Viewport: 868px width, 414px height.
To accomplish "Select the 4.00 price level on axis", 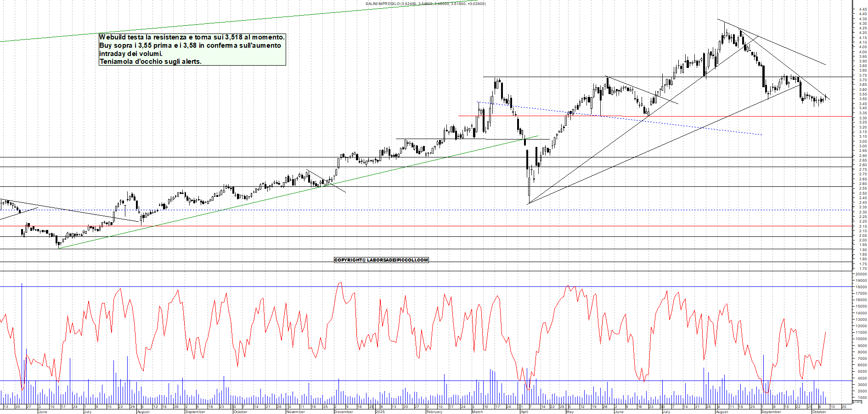I will click(x=862, y=52).
